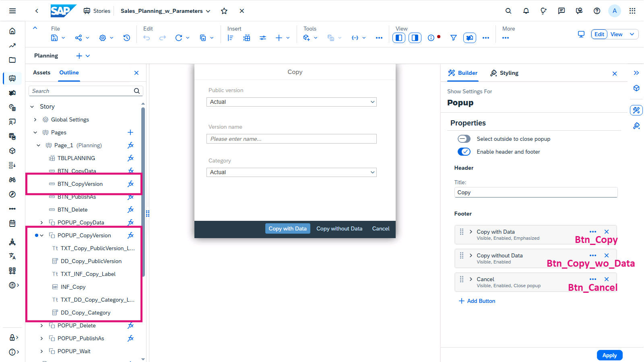Toggle left side panel view icon
Viewport: 644px width, 362px height.
coord(399,38)
